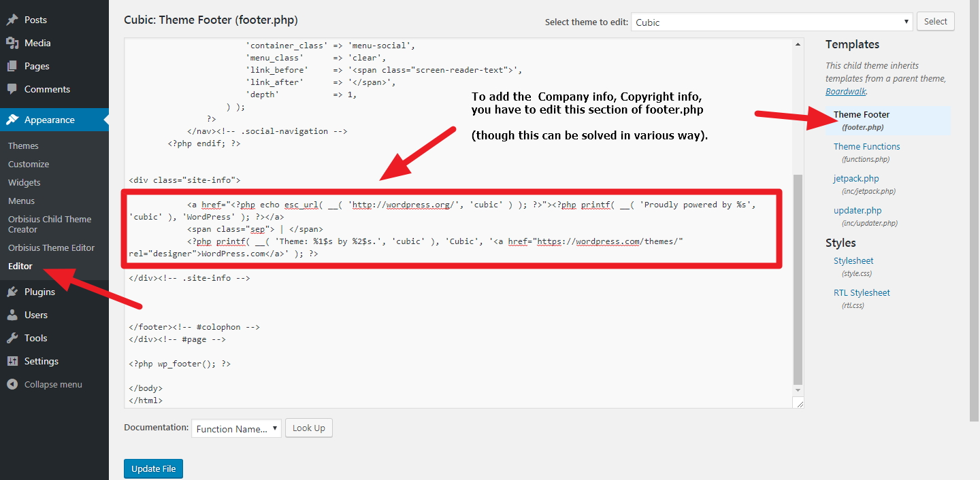Click the Pages icon in sidebar
This screenshot has height=480, width=980.
coord(12,66)
